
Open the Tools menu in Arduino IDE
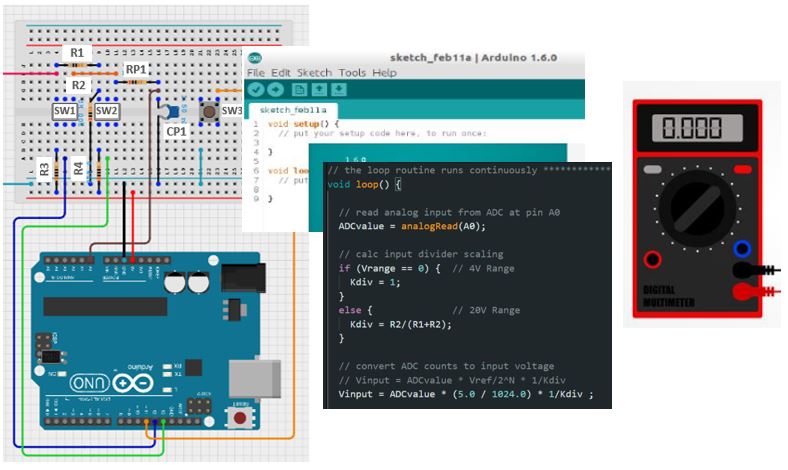(x=352, y=73)
